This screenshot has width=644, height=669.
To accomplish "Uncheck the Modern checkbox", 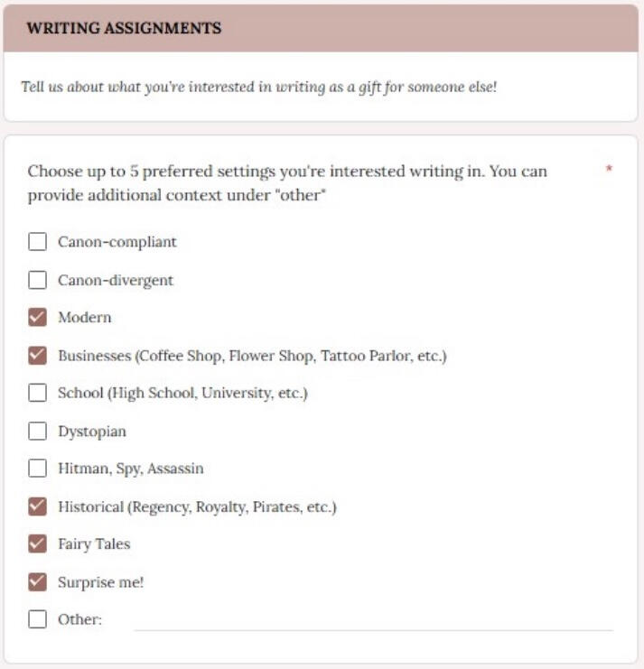I will coord(37,318).
